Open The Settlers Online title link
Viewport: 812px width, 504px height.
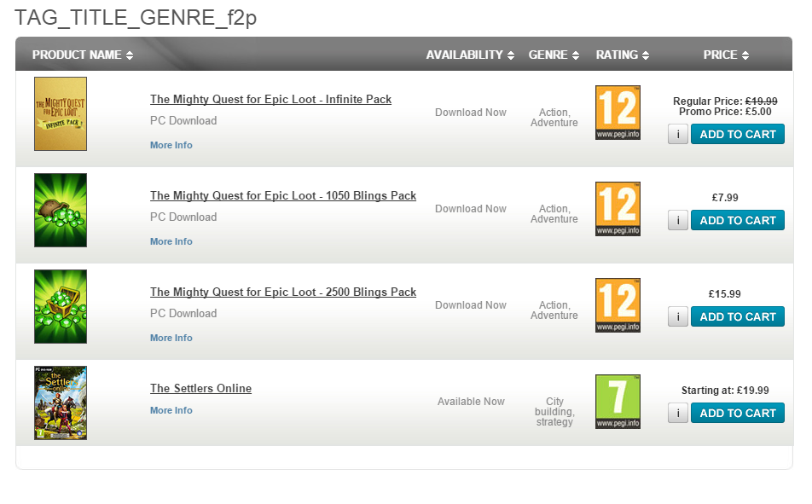(x=201, y=388)
